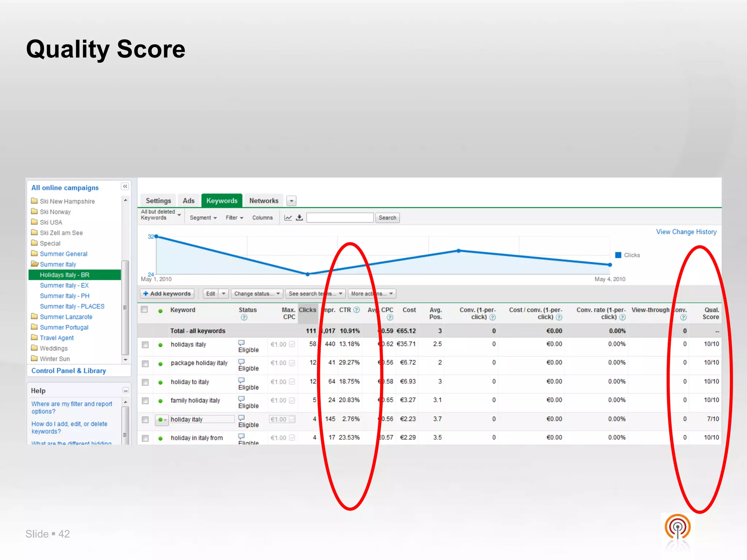
Task: Select Summer Italy - EX ad group
Action: (x=64, y=285)
